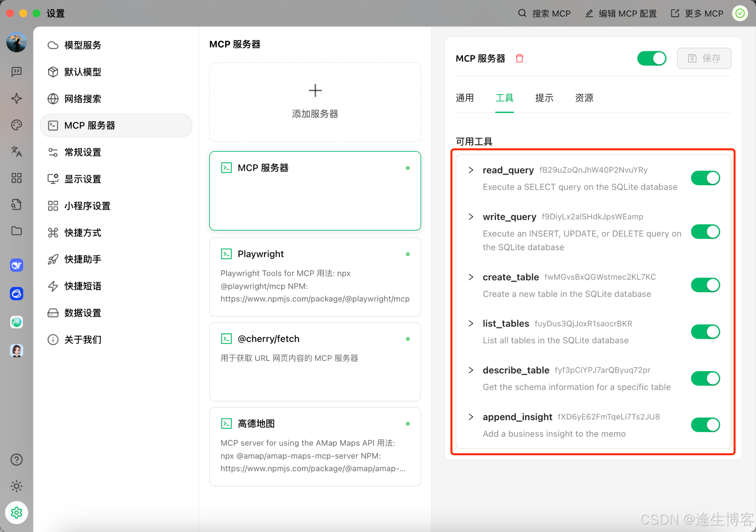This screenshot has height=532, width=756.
Task: Open the assistant chat bubble icon
Action: [17, 72]
